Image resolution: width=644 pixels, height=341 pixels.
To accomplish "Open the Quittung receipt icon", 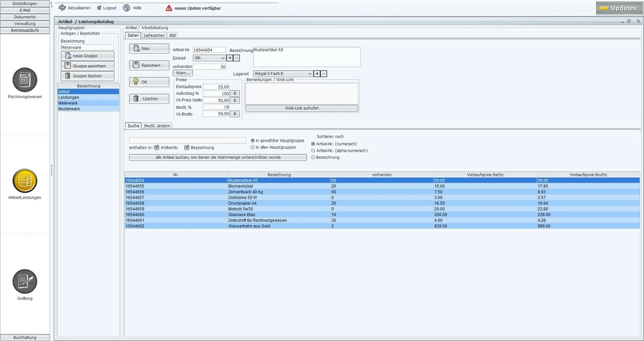I will [25, 281].
